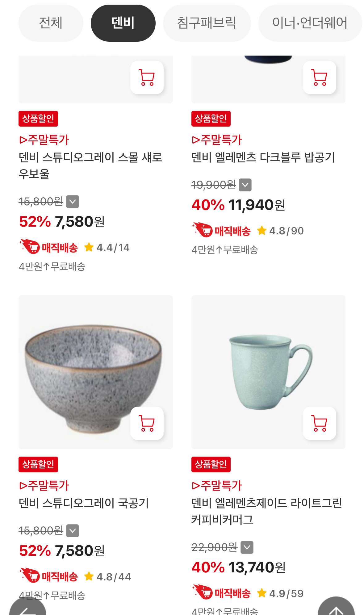Screen dimensions: 364x615
Task: Add Elements dark blue rice bowl to cart
Action: pos(319,77)
